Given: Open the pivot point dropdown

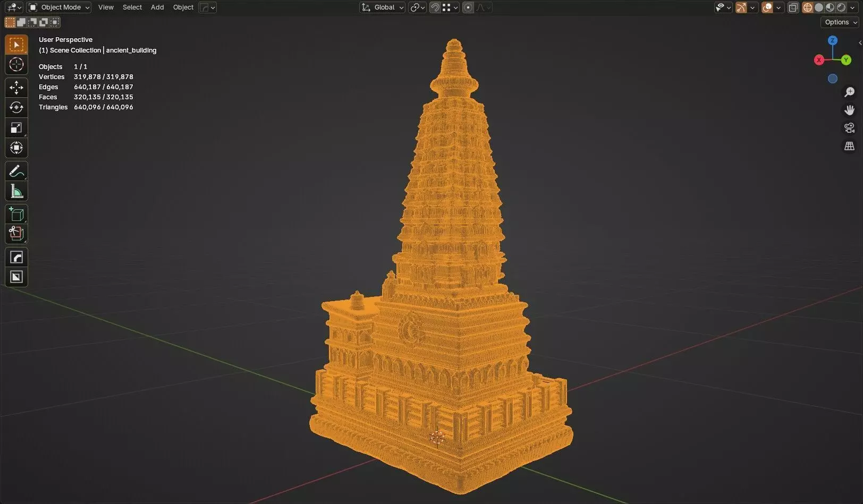Looking at the screenshot, I should tap(417, 7).
